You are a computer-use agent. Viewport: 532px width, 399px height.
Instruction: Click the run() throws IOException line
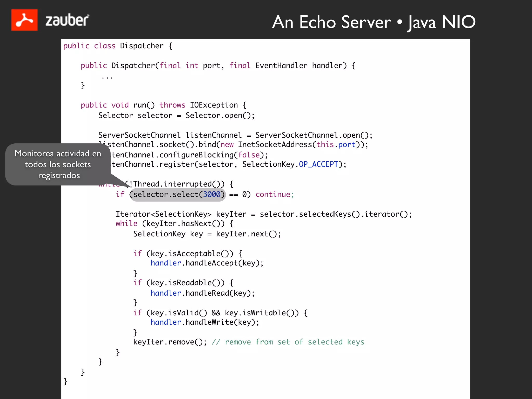[x=164, y=105]
